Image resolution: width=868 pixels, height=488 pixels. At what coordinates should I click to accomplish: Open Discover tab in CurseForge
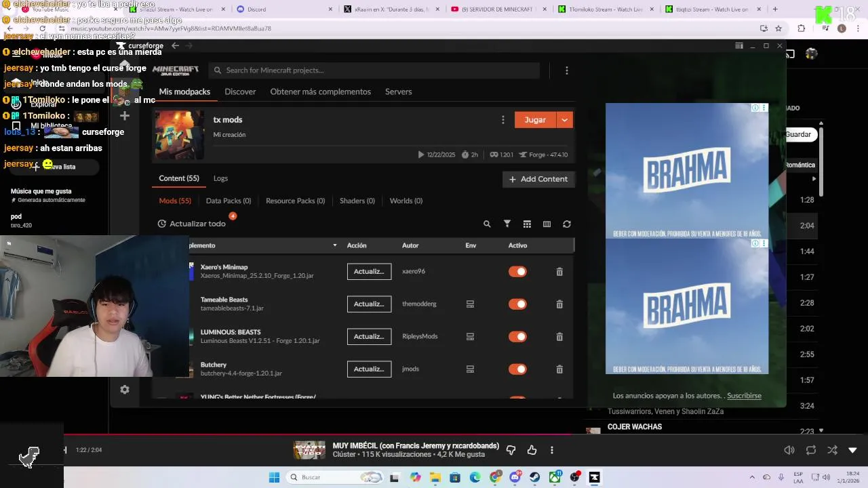pyautogui.click(x=240, y=91)
